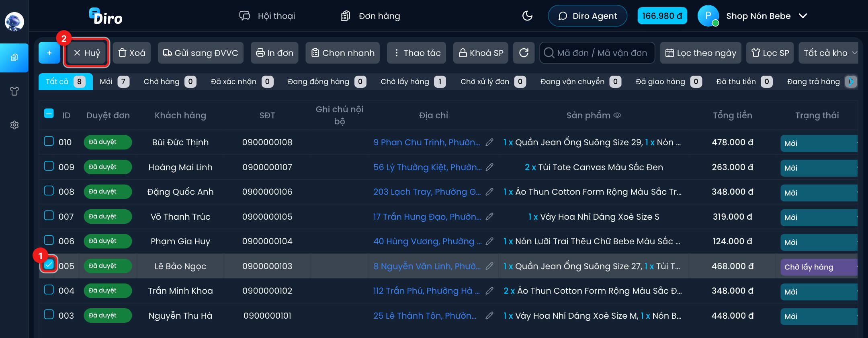Edit address pencil for order 003
The height and width of the screenshot is (338, 868).
[x=489, y=315]
